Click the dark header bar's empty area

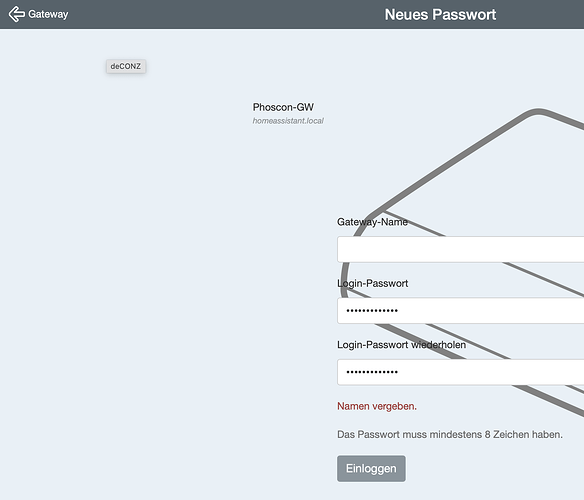pos(223,14)
